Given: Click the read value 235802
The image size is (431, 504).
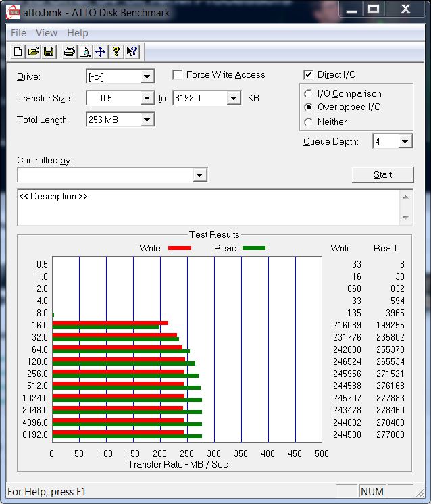Looking at the screenshot, I should point(390,338).
